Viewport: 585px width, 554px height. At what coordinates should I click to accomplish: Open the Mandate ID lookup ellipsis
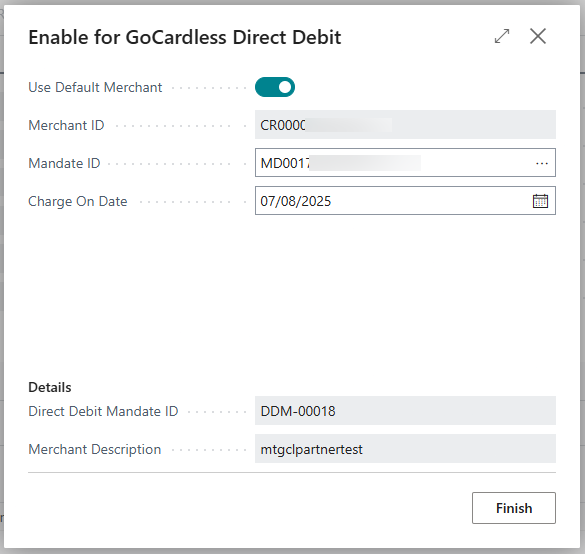coord(542,163)
